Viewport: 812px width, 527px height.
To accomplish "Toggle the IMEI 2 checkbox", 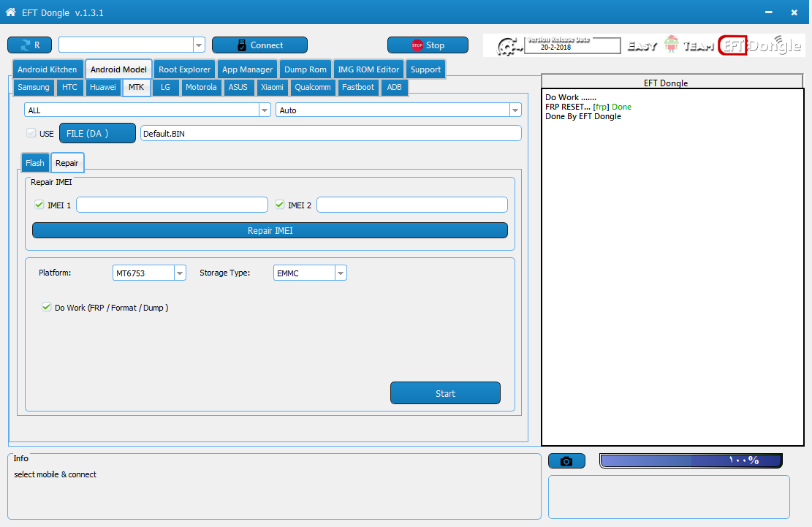I will pyautogui.click(x=280, y=205).
